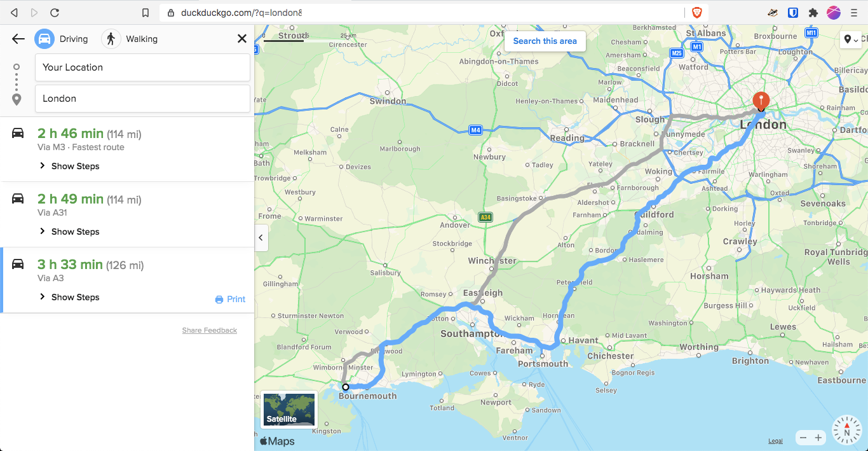The height and width of the screenshot is (451, 868).
Task: Close the directions panel
Action: 242,39
